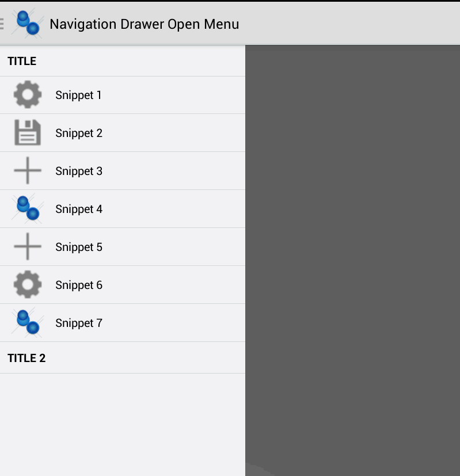Open Snippet 4 text item
This screenshot has width=460, height=476.
tap(79, 209)
